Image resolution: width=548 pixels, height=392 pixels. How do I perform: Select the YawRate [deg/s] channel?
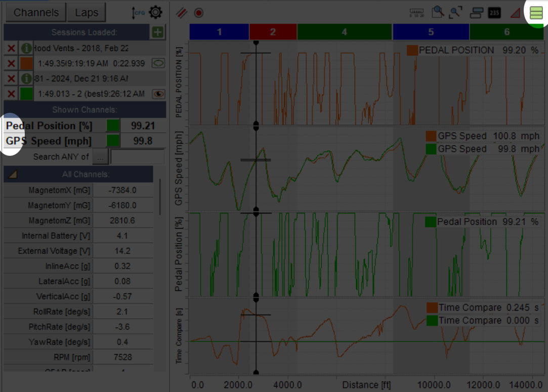coord(78,342)
